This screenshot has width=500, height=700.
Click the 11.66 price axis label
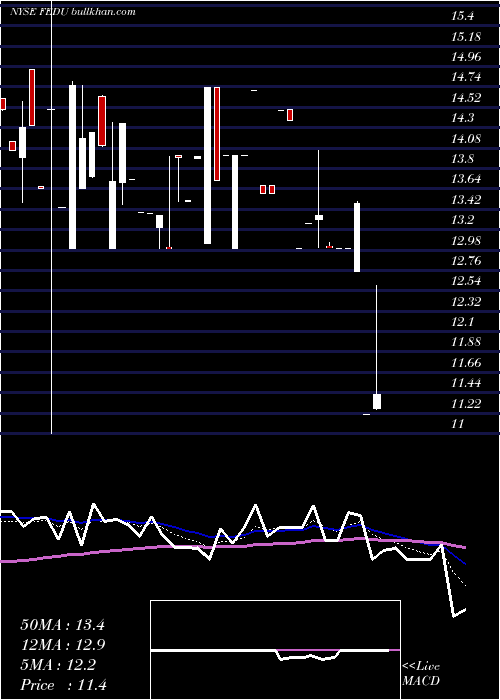(x=466, y=363)
